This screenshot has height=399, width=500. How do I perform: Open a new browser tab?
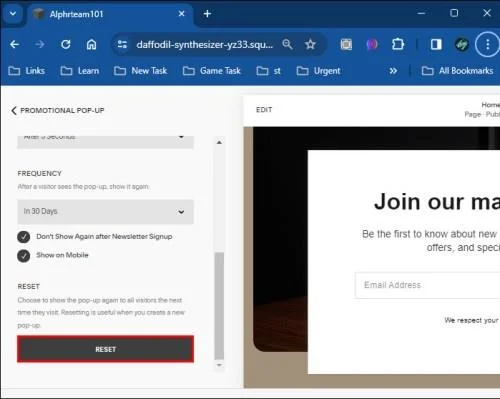tap(207, 14)
